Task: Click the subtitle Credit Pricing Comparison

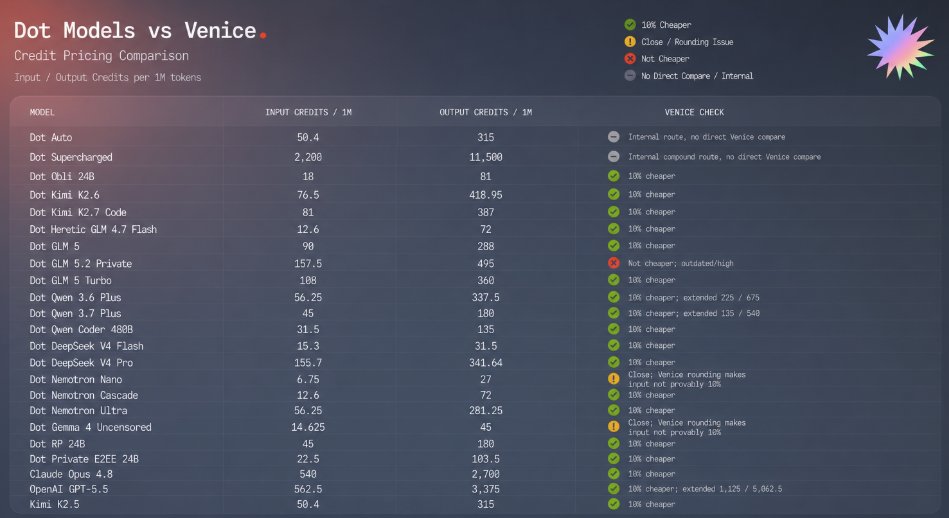Action: 101,56
